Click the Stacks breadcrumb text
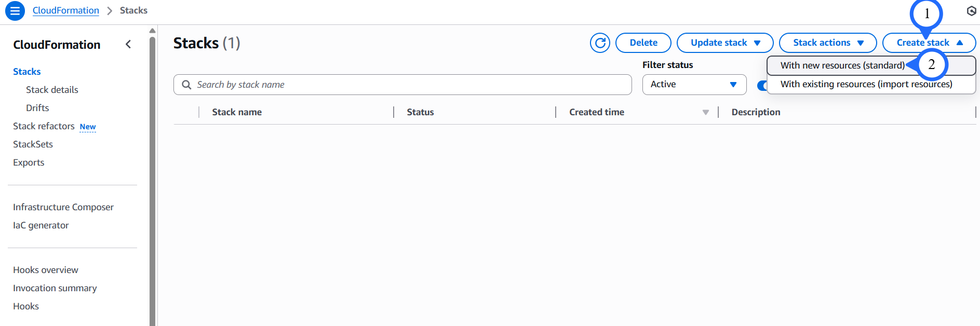 (x=133, y=10)
